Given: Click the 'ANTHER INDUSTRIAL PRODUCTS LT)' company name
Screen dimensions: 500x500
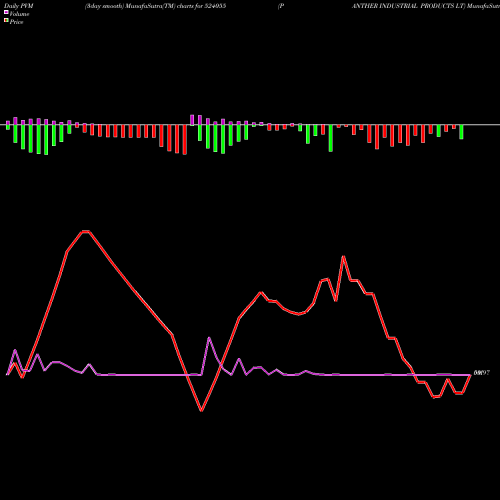Looking at the screenshot, I should 408,6.
